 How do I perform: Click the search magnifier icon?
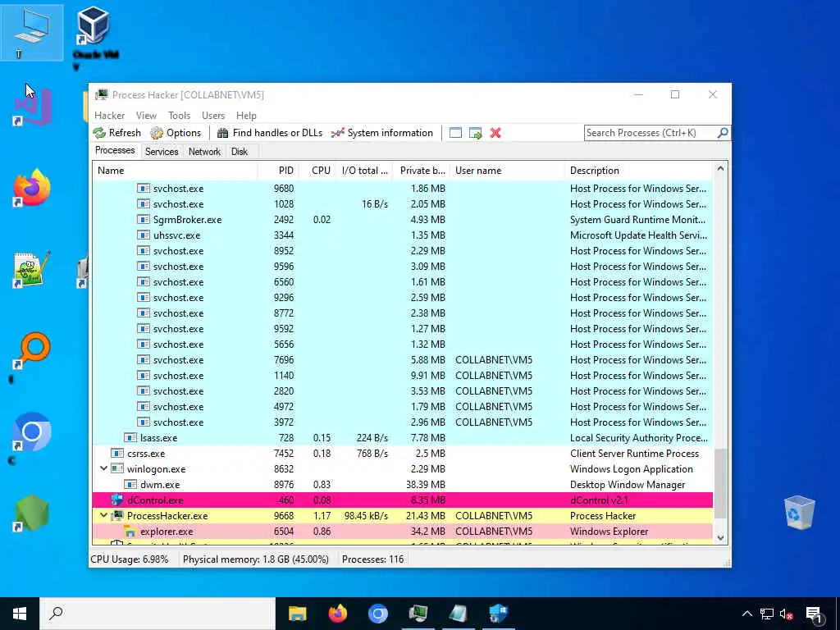click(723, 132)
